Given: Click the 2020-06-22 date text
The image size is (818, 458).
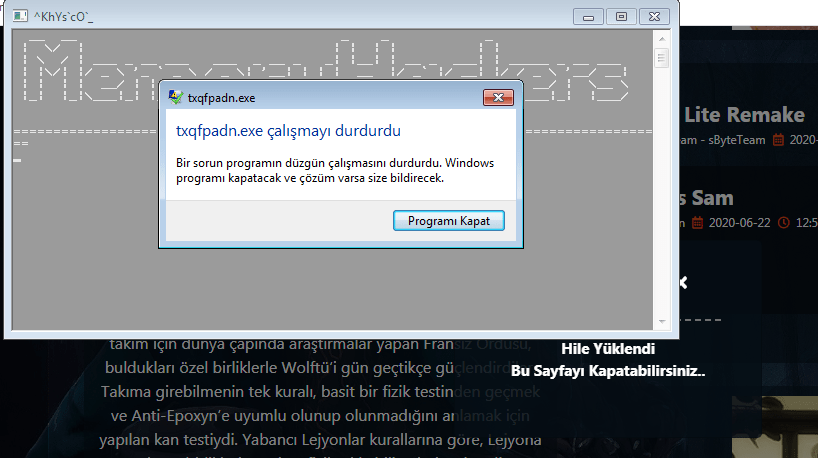Looking at the screenshot, I should pos(739,223).
